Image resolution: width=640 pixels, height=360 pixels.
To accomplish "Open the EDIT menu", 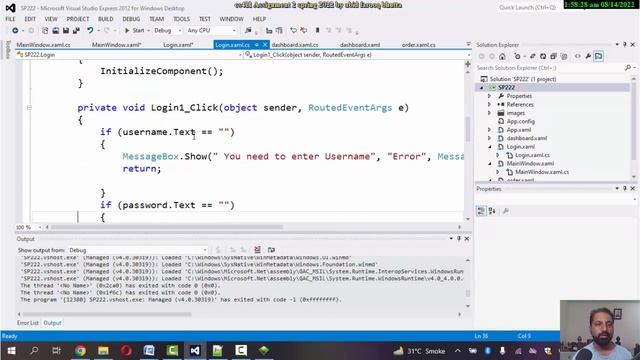I will (30, 19).
